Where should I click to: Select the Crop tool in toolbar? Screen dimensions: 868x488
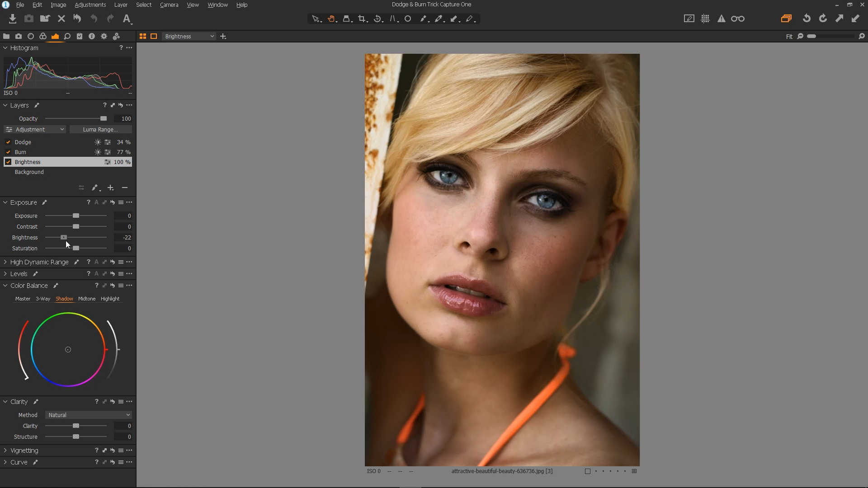362,19
